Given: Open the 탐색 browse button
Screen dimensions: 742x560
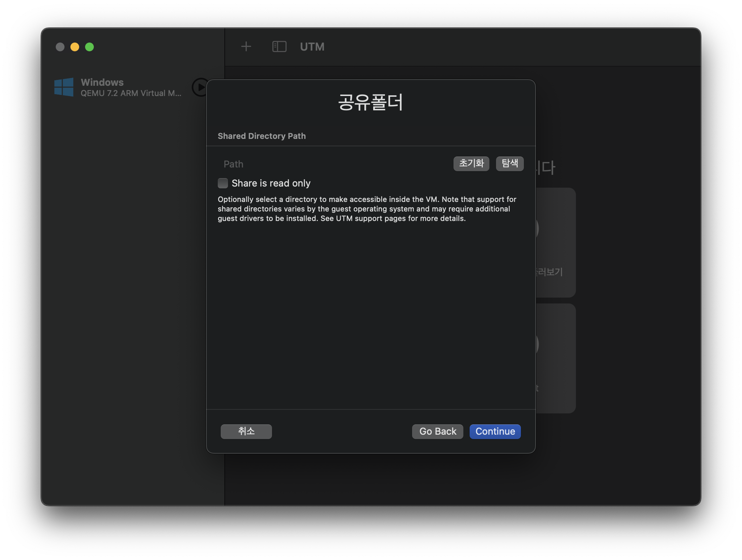Looking at the screenshot, I should click(510, 163).
